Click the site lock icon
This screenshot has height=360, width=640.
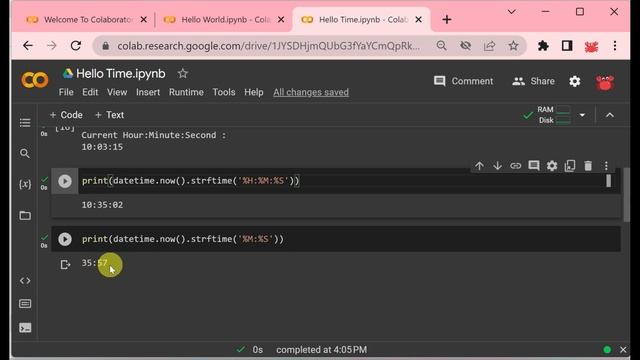pos(105,46)
